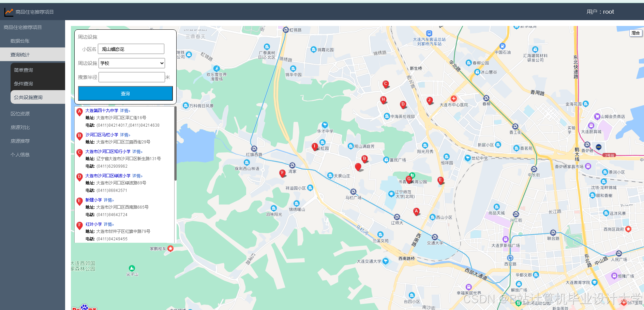Viewport: 644px width, 310px height.
Task: Click 交通大学 metro station icon
Action: coord(435,237)
